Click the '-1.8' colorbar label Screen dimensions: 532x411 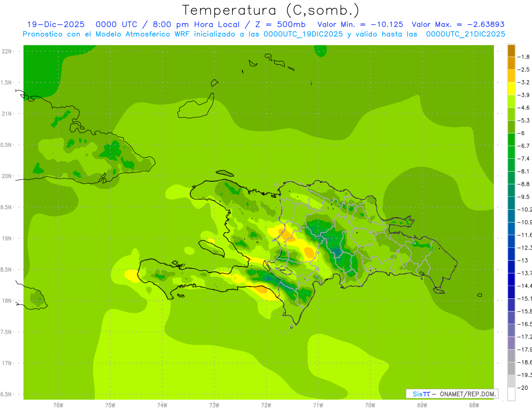(524, 57)
